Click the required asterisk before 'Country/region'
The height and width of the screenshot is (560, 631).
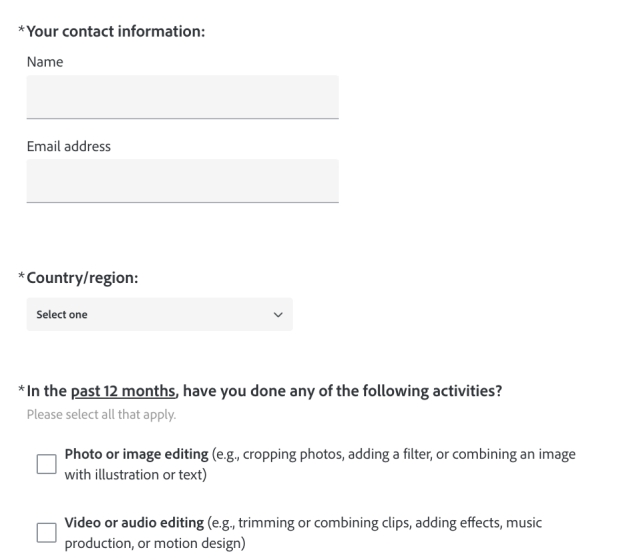22,276
